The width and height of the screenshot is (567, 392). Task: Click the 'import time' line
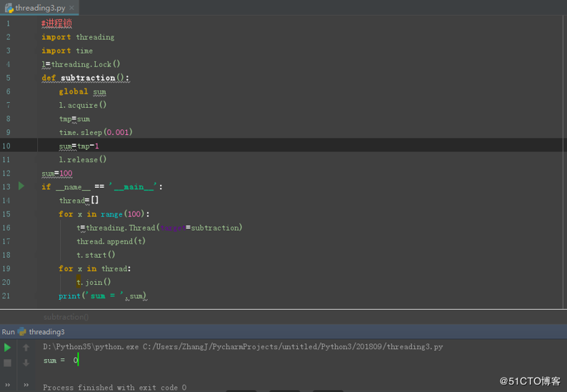pos(67,51)
